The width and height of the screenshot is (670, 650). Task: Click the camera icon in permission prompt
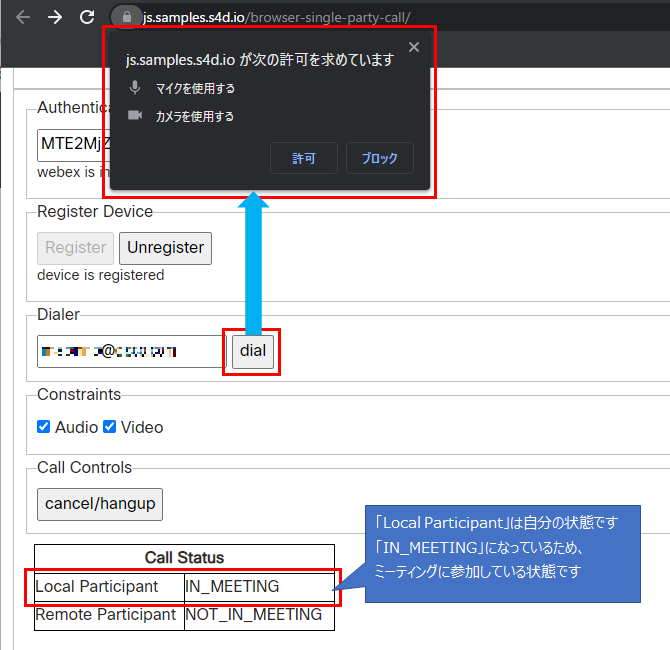tap(135, 116)
